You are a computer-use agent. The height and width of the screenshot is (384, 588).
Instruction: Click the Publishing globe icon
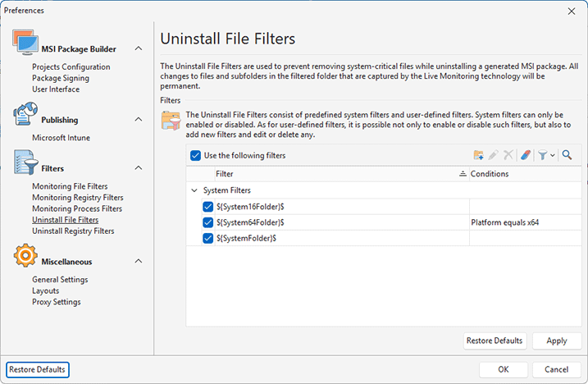[x=25, y=114]
